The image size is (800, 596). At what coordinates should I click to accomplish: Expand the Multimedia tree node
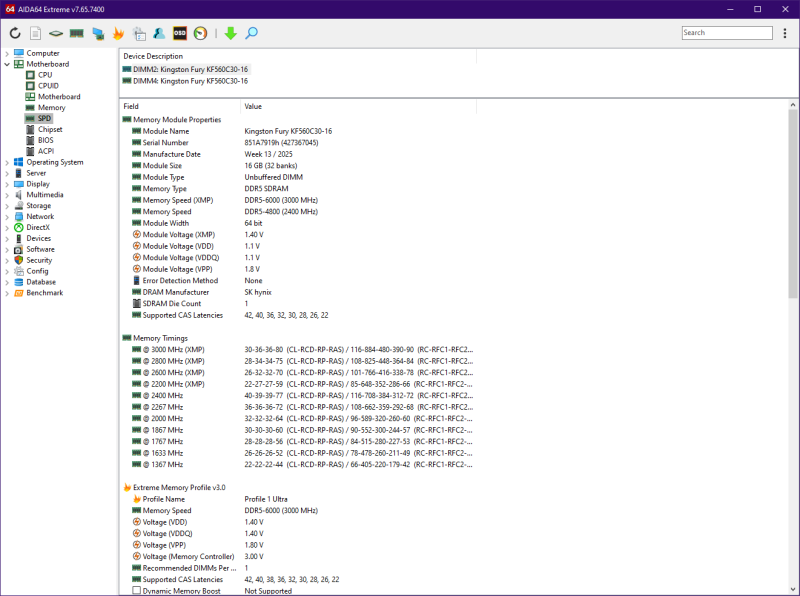[7, 195]
